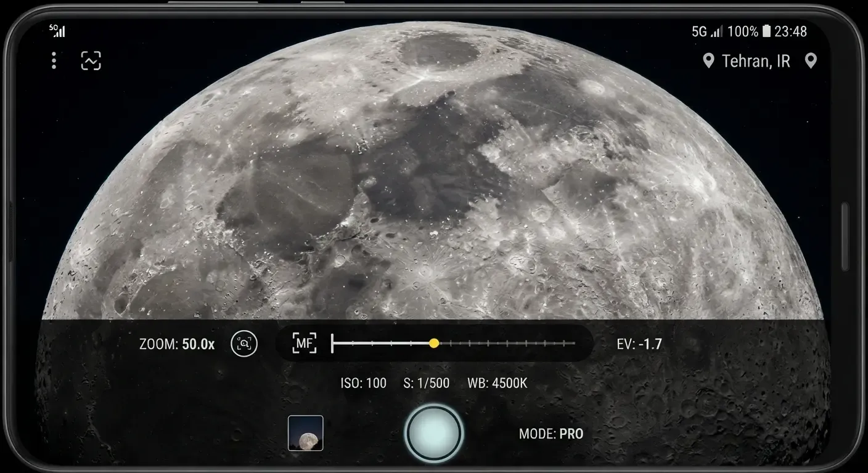The height and width of the screenshot is (473, 868).
Task: Tap the 5G signal icon in the top-left status bar
Action: pos(57,31)
